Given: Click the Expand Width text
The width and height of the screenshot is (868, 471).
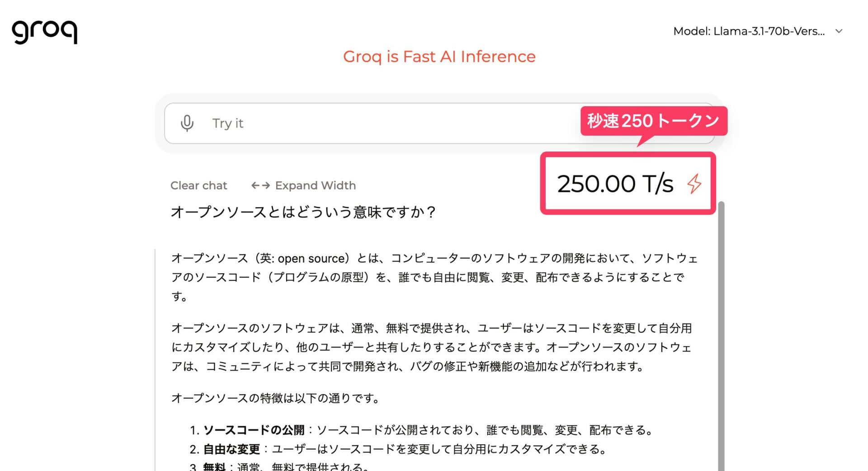Looking at the screenshot, I should 315,186.
